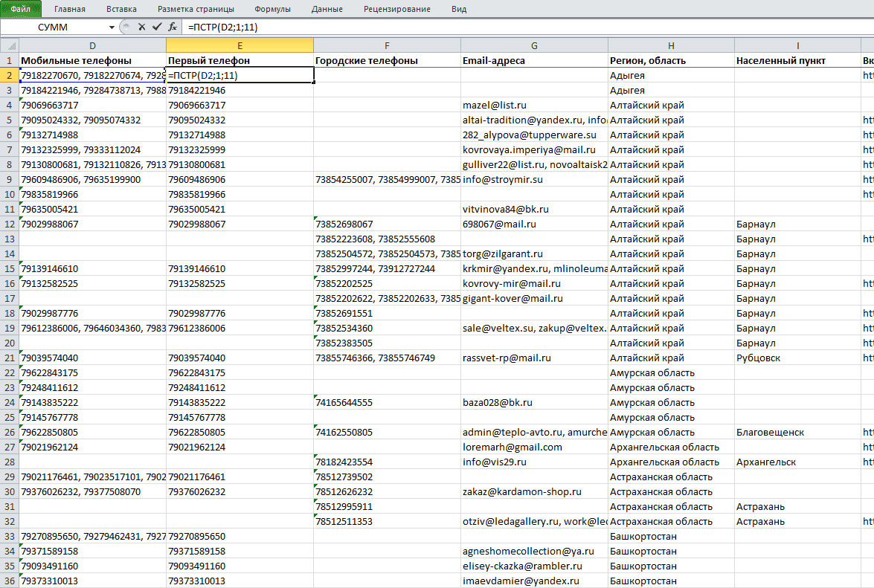Click into the СУММ name box
The width and height of the screenshot is (874, 588).
pyautogui.click(x=54, y=28)
